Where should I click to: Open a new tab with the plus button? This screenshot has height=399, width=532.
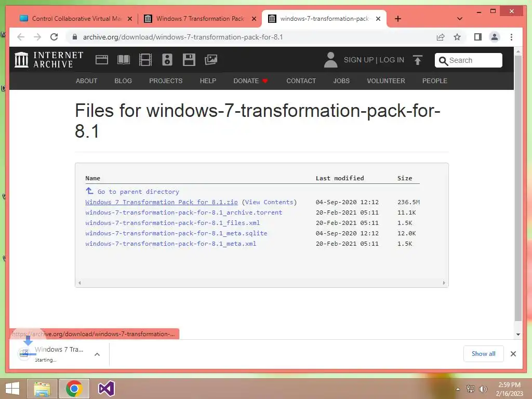tap(398, 19)
